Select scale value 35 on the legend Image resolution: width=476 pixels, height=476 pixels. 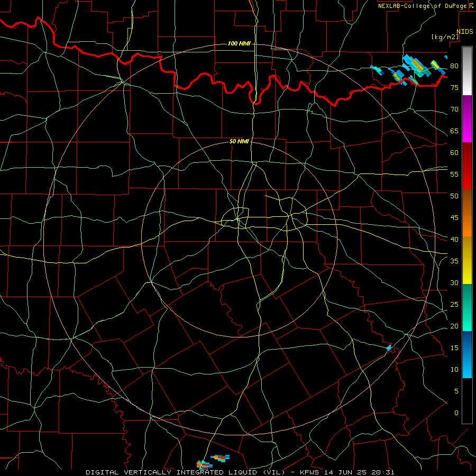point(454,261)
